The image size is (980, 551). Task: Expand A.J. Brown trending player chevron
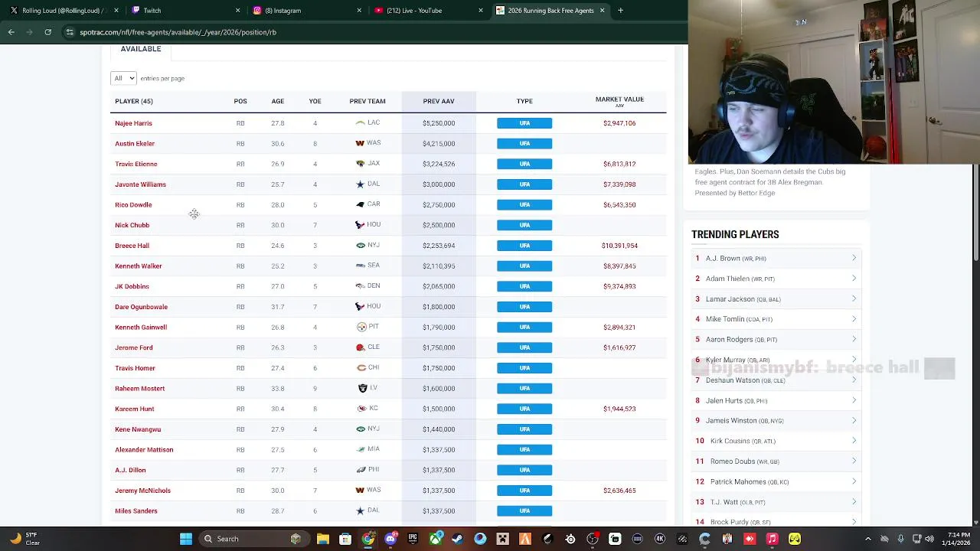pyautogui.click(x=854, y=259)
